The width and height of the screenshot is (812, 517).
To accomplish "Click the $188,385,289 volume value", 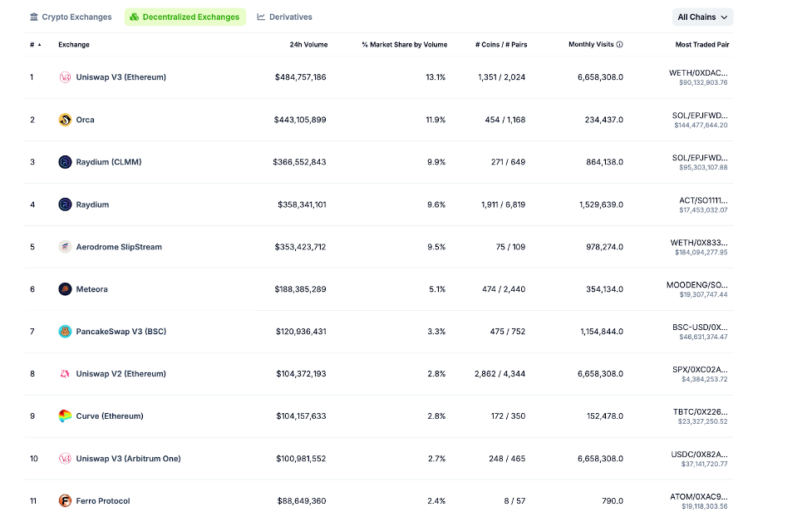I will 300,289.
